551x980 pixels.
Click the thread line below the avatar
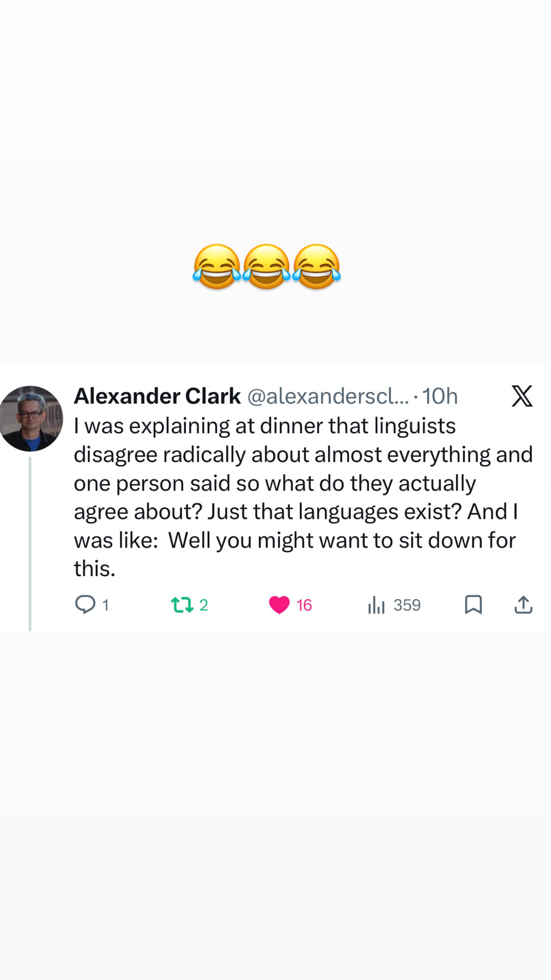tap(30, 544)
